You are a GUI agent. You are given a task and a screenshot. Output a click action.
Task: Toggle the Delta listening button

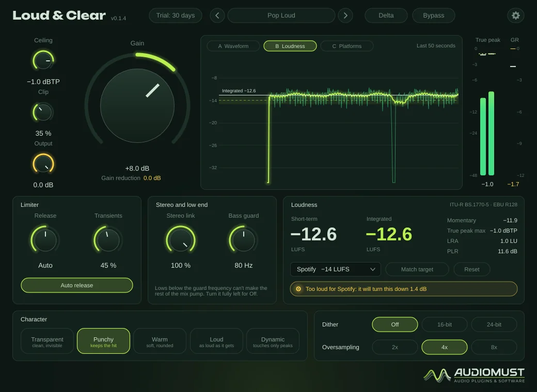click(x=386, y=15)
